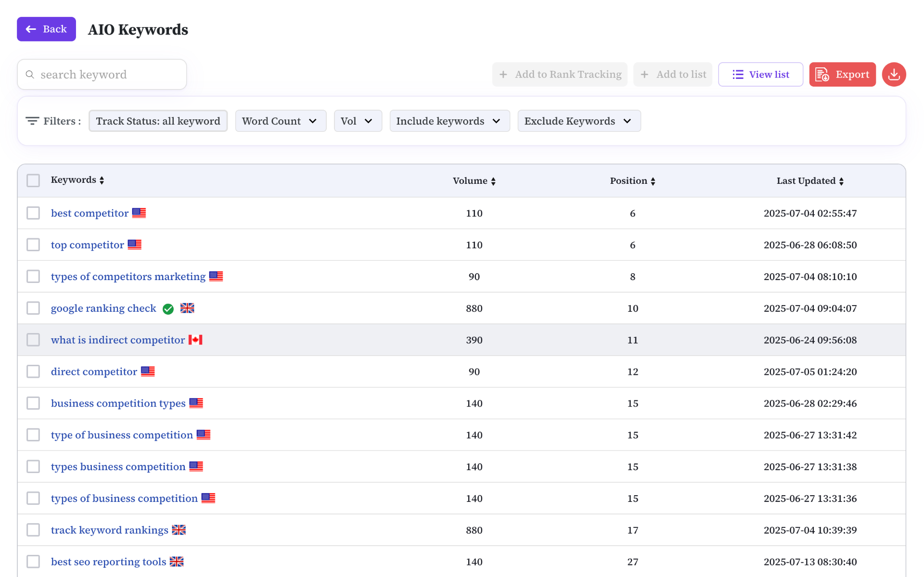924x577 pixels.
Task: Open types of competitors marketing link
Action: (128, 277)
